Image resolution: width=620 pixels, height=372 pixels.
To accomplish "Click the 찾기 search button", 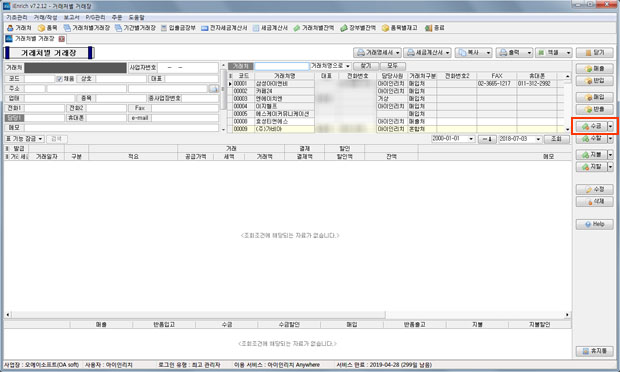I will [x=366, y=66].
